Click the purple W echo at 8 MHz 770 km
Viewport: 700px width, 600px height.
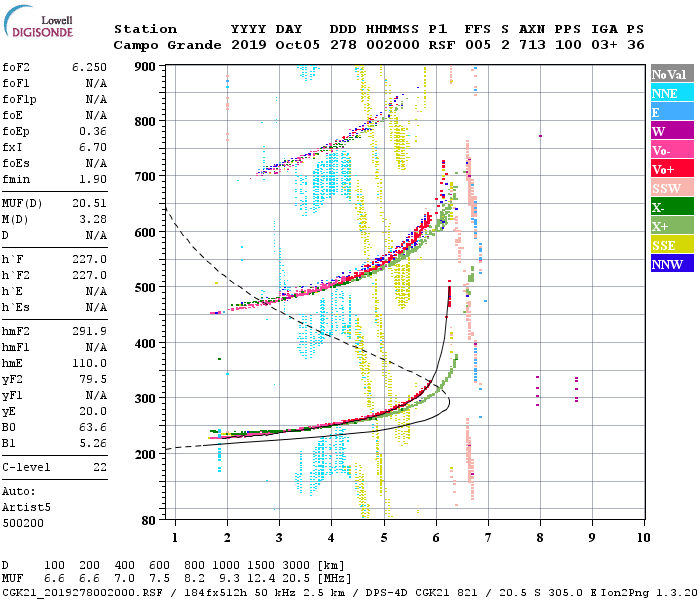[541, 136]
